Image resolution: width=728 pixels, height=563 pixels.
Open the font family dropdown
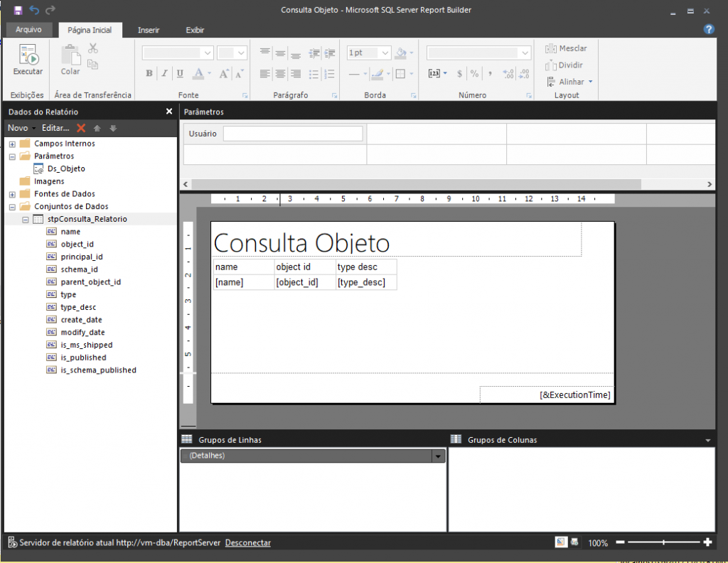[x=208, y=53]
